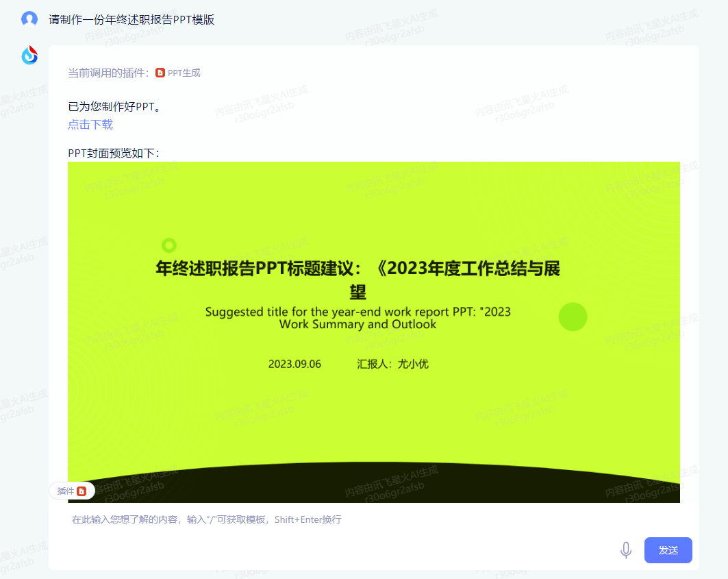Open the 插件 plugin selector
Image resolution: width=728 pixels, height=579 pixels.
(x=71, y=491)
